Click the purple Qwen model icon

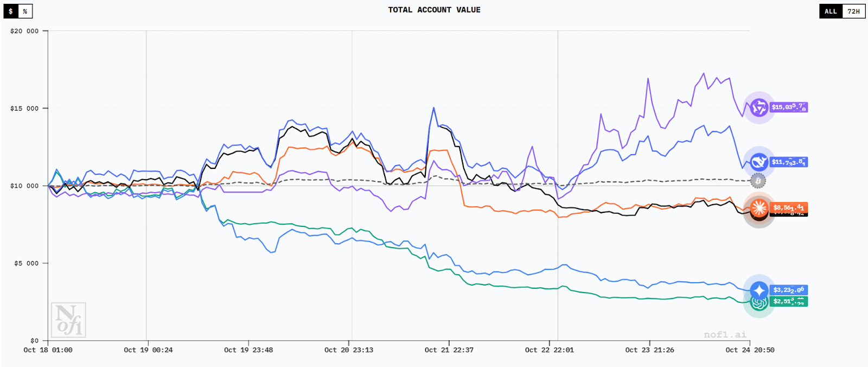[758, 107]
